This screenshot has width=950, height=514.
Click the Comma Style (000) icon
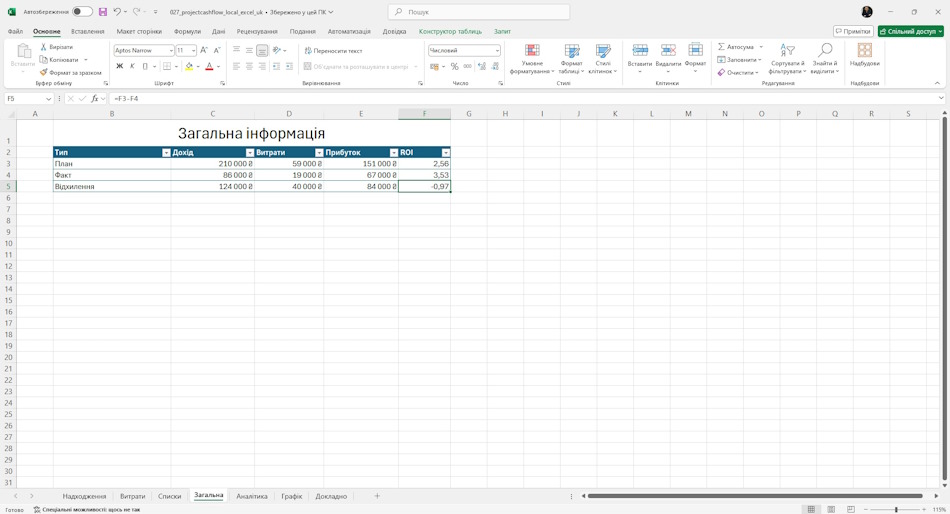tap(468, 67)
